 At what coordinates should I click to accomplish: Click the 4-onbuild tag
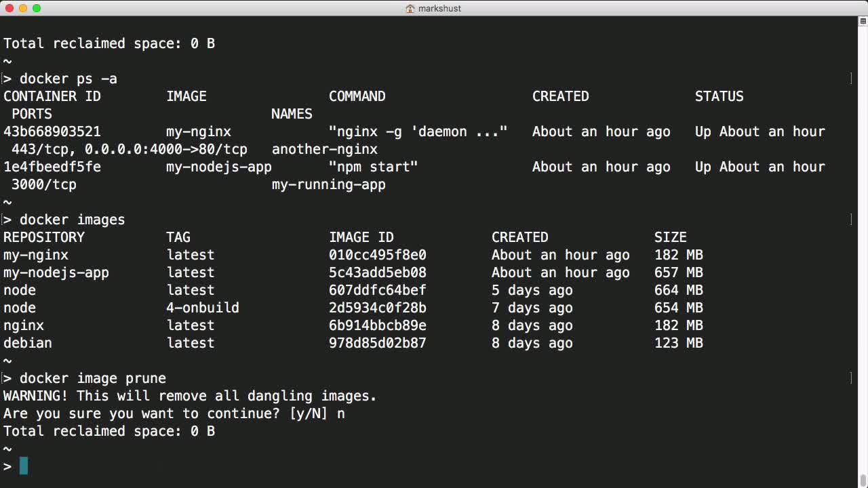click(x=203, y=308)
